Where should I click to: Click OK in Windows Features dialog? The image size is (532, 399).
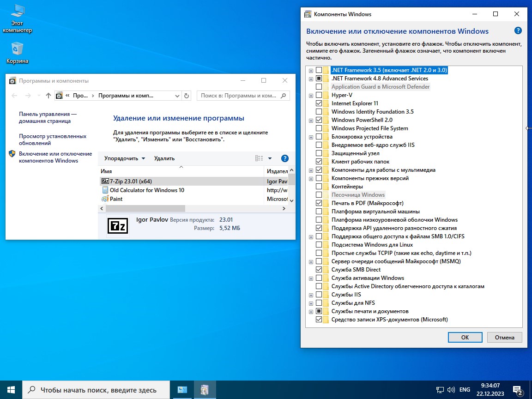pyautogui.click(x=465, y=337)
